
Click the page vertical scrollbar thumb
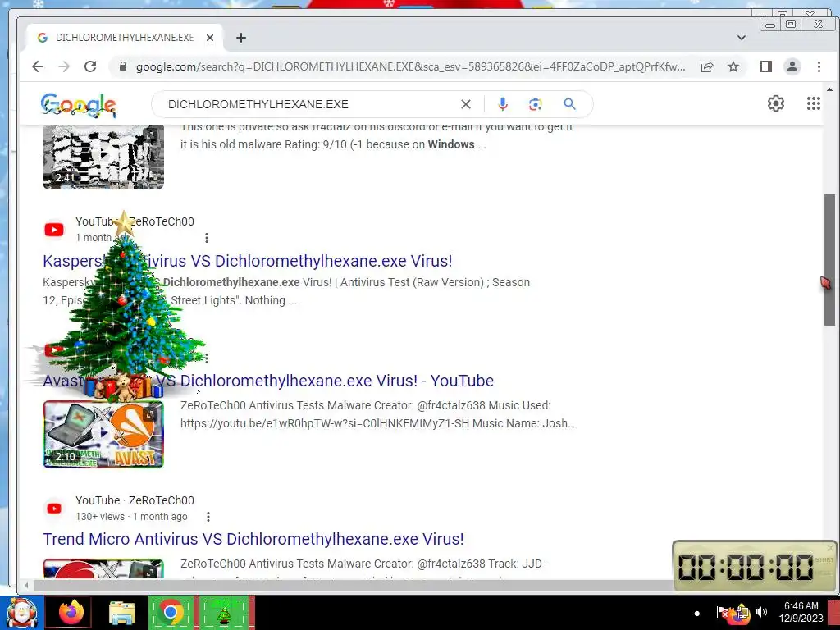(x=829, y=260)
